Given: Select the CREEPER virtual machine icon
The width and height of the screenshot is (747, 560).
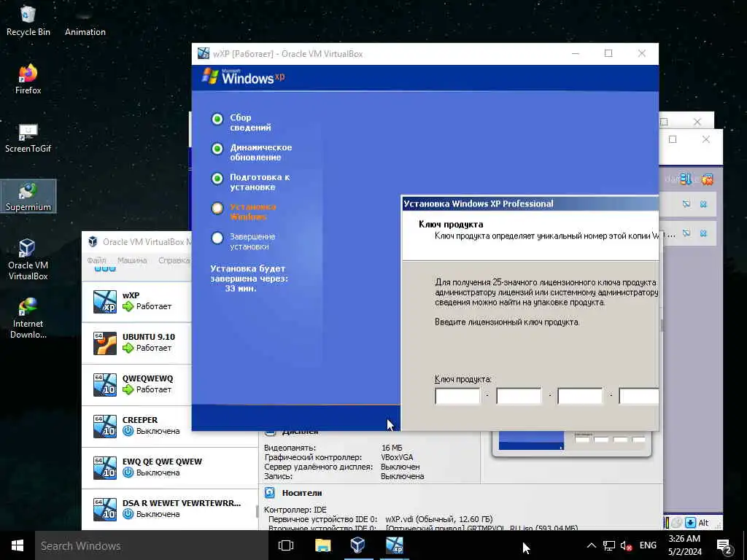Looking at the screenshot, I should (x=105, y=426).
